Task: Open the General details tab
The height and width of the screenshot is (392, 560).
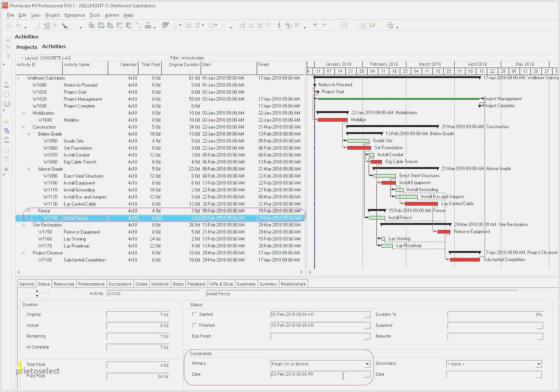Action: coord(26,284)
